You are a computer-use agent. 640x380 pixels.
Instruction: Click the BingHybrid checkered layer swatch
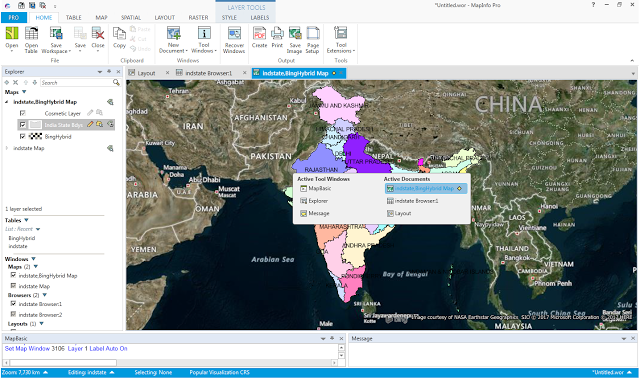click(35, 136)
